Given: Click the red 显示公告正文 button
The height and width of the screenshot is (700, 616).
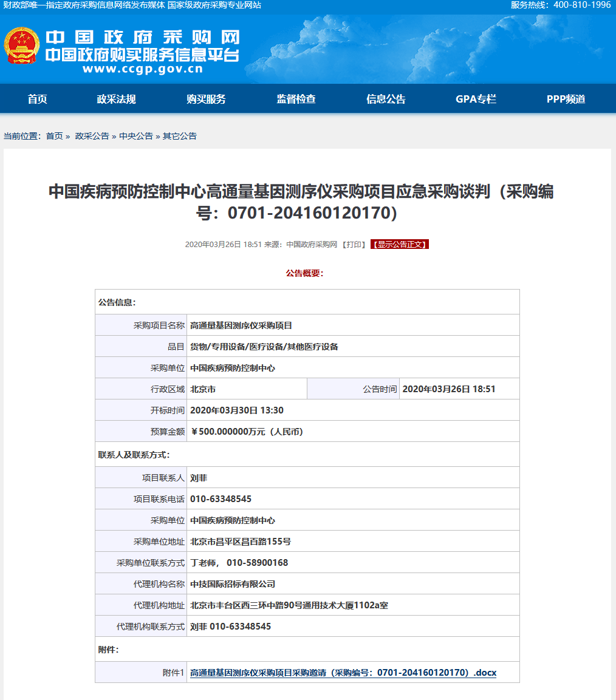Looking at the screenshot, I should click(400, 245).
